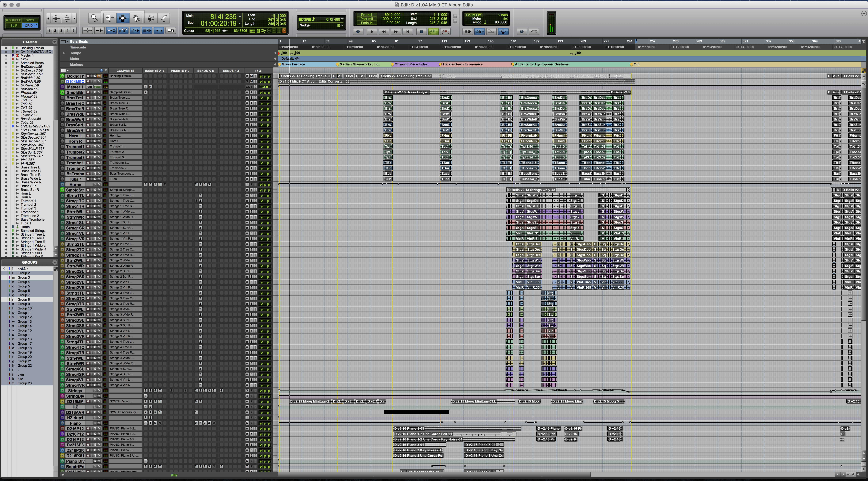Select the Grabber hand tool
This screenshot has height=481, width=868.
(136, 18)
